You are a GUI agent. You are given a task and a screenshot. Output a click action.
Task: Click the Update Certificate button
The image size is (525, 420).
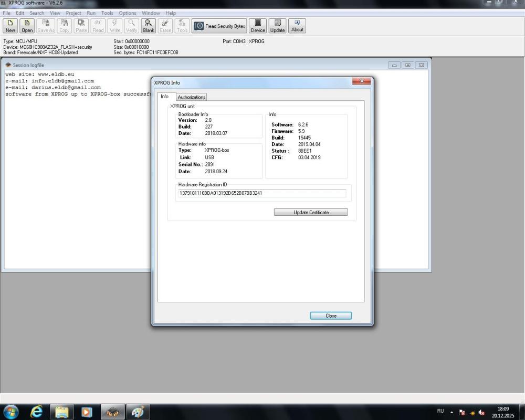[311, 212]
